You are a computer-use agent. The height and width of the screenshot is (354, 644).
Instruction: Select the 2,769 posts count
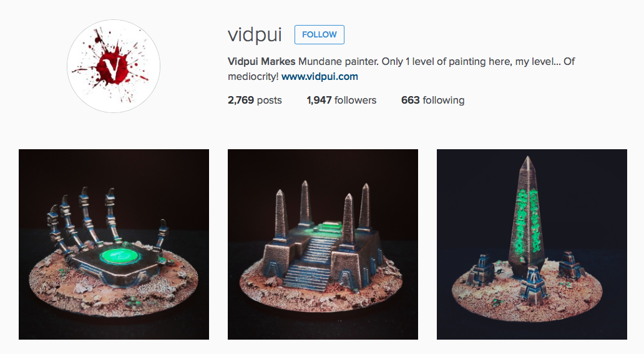(255, 101)
